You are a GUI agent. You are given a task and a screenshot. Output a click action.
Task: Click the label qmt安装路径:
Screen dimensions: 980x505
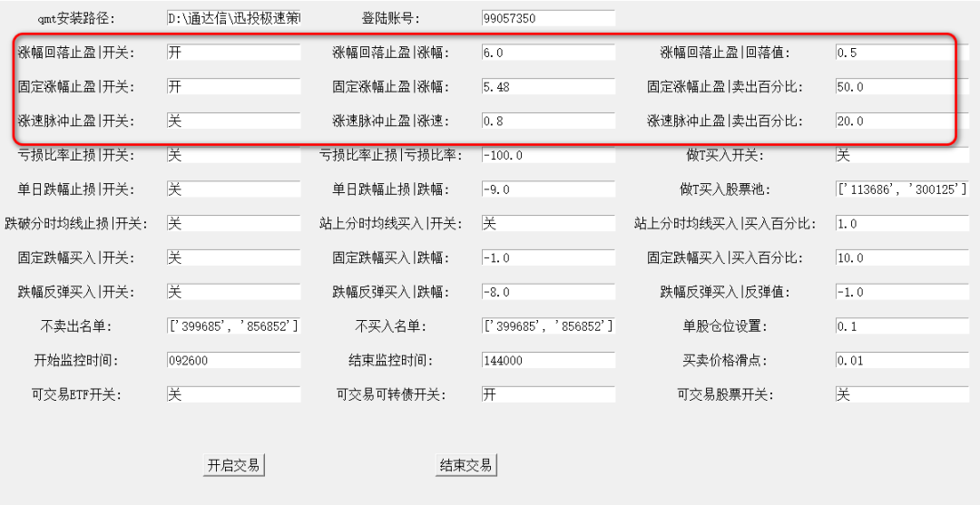(76, 19)
